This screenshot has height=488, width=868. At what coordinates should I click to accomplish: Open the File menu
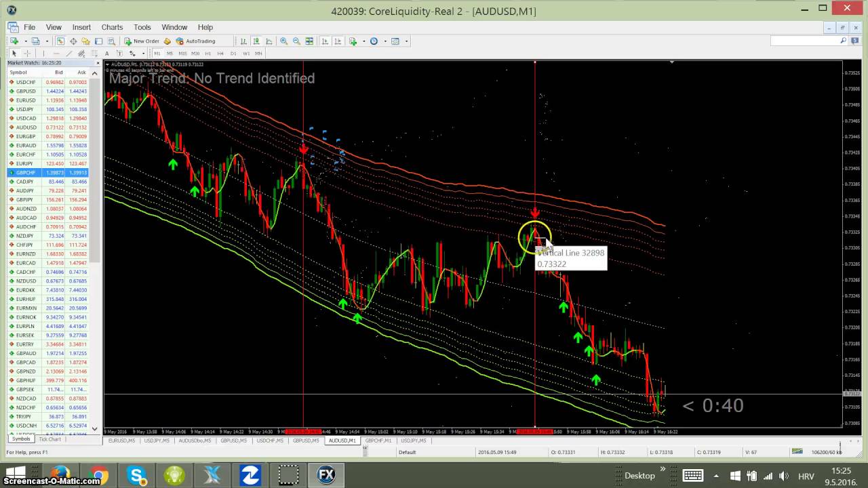30,27
